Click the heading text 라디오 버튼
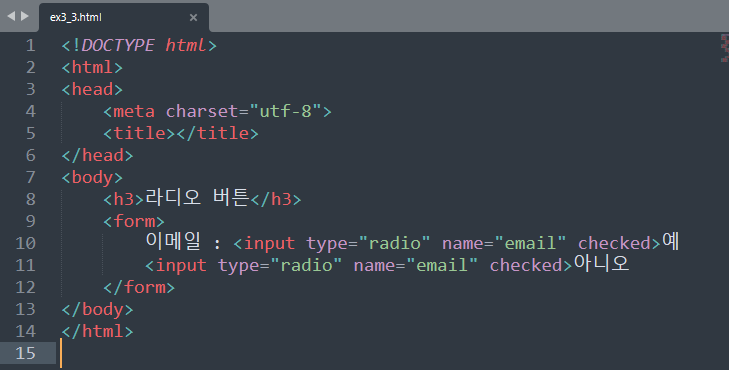The image size is (729, 370). pos(197,198)
